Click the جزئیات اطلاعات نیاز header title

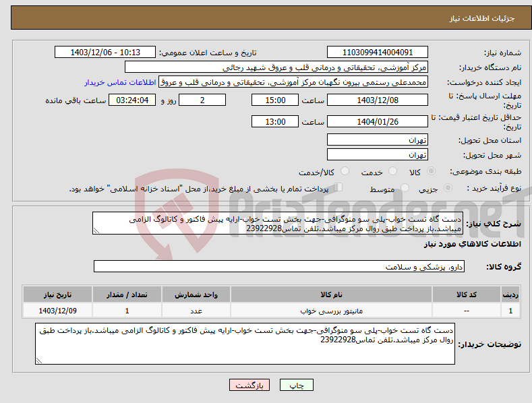pyautogui.click(x=482, y=18)
